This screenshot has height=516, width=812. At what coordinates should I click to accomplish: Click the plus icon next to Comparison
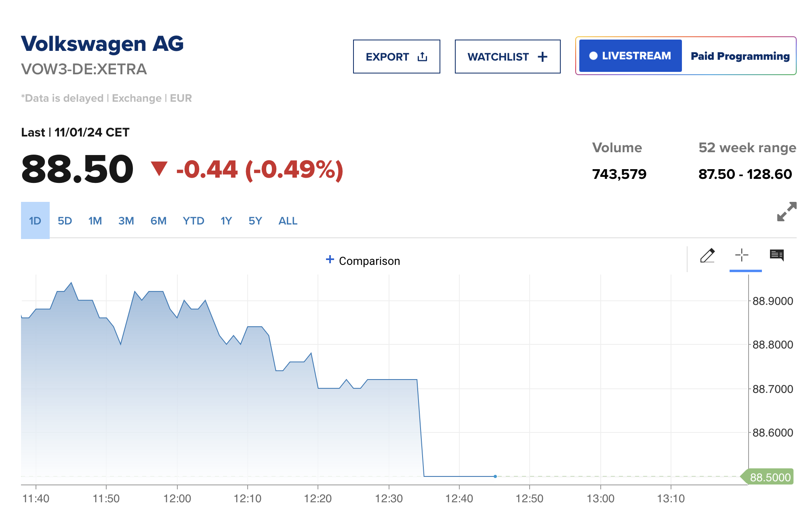(x=330, y=260)
